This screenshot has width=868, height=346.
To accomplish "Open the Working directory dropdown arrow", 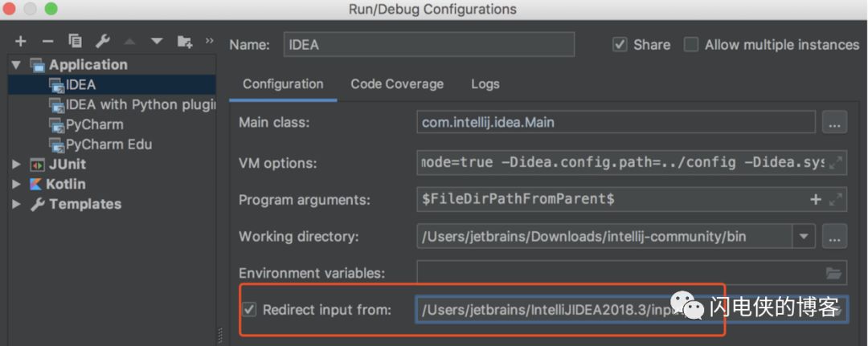I will tap(803, 237).
